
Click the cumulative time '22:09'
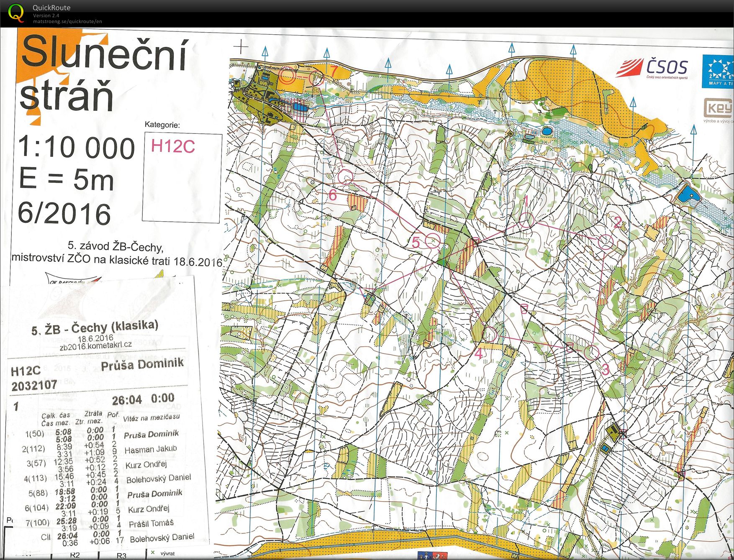(x=66, y=506)
